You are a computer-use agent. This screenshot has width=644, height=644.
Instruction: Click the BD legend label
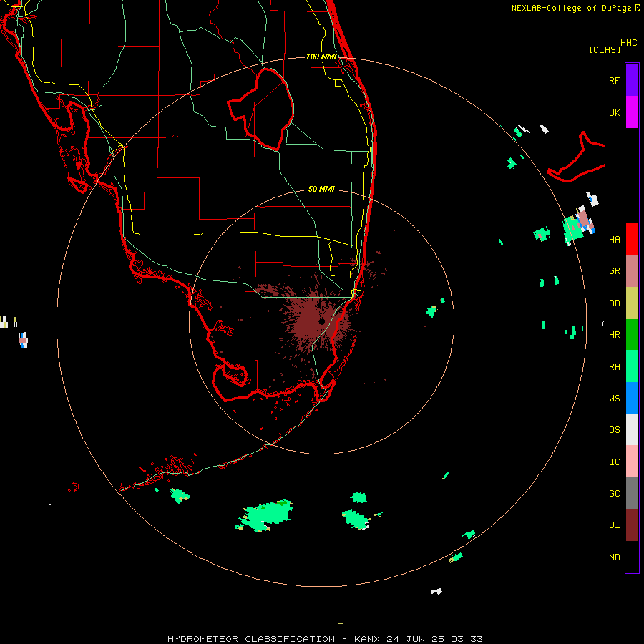click(x=614, y=303)
